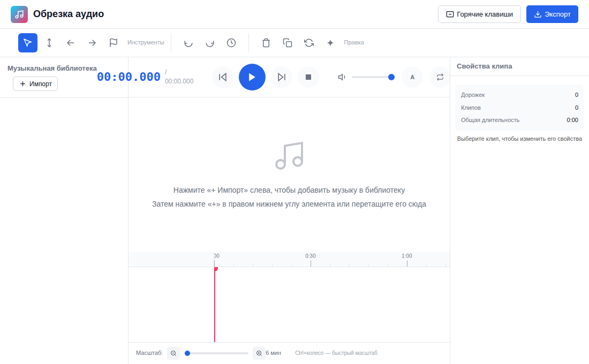Click the volume slider handle
The image size is (589, 364).
pos(391,77)
